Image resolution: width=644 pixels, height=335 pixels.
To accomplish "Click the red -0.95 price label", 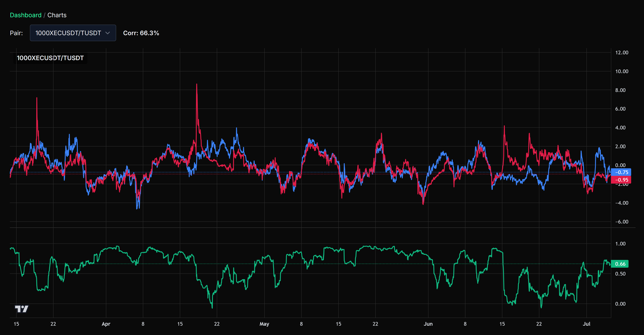I will pyautogui.click(x=621, y=180).
